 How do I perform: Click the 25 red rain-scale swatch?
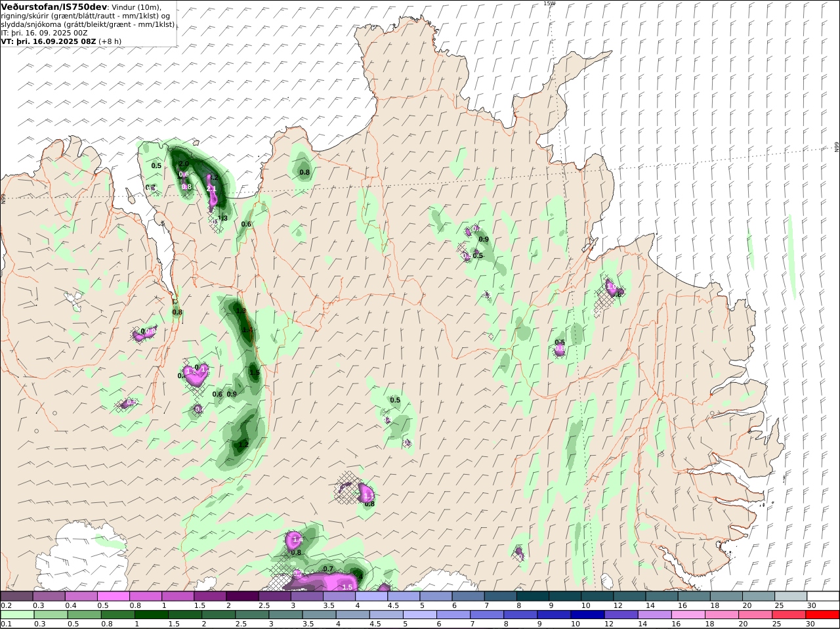(x=789, y=615)
